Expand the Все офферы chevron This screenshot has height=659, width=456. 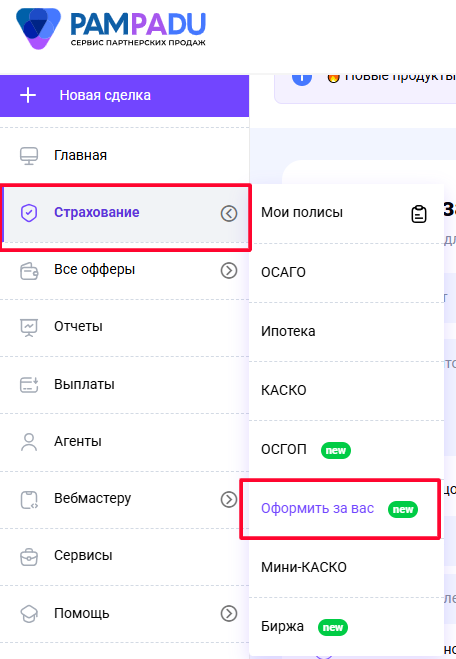coord(229,271)
